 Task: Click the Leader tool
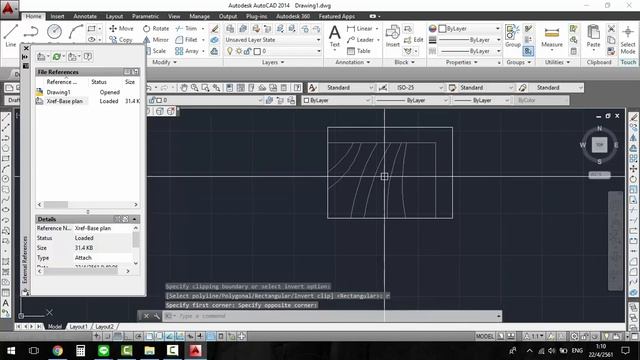(x=360, y=40)
